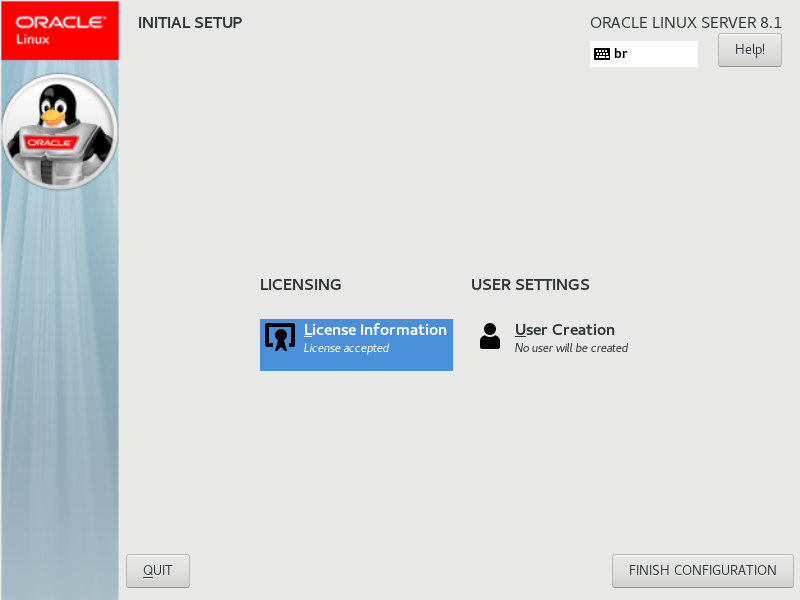Click the 'License accepted' status text
The width and height of the screenshot is (800, 600).
point(346,348)
